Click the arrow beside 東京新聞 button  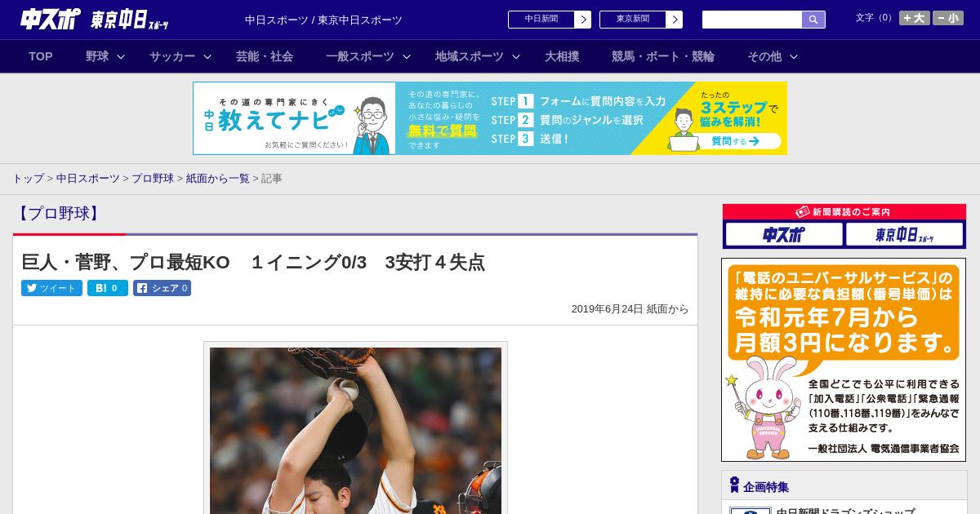pos(674,20)
